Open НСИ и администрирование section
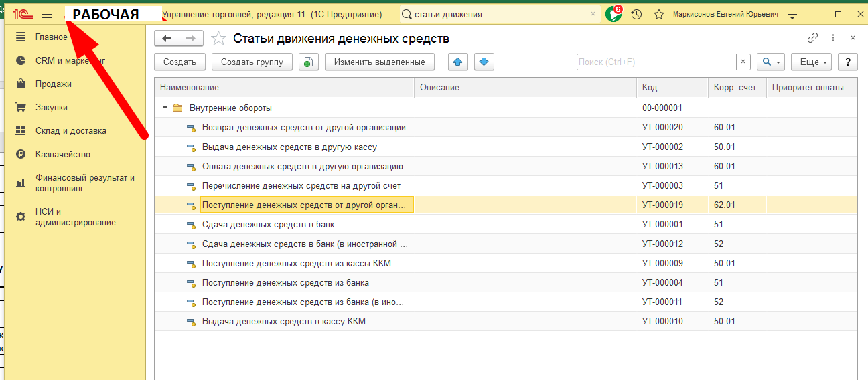Image resolution: width=868 pixels, height=380 pixels. (x=76, y=217)
